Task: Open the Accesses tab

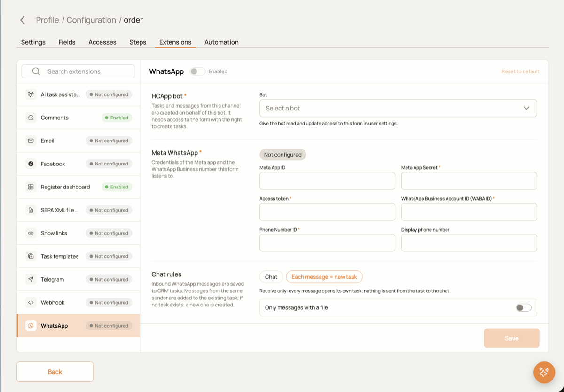Action: click(x=102, y=42)
